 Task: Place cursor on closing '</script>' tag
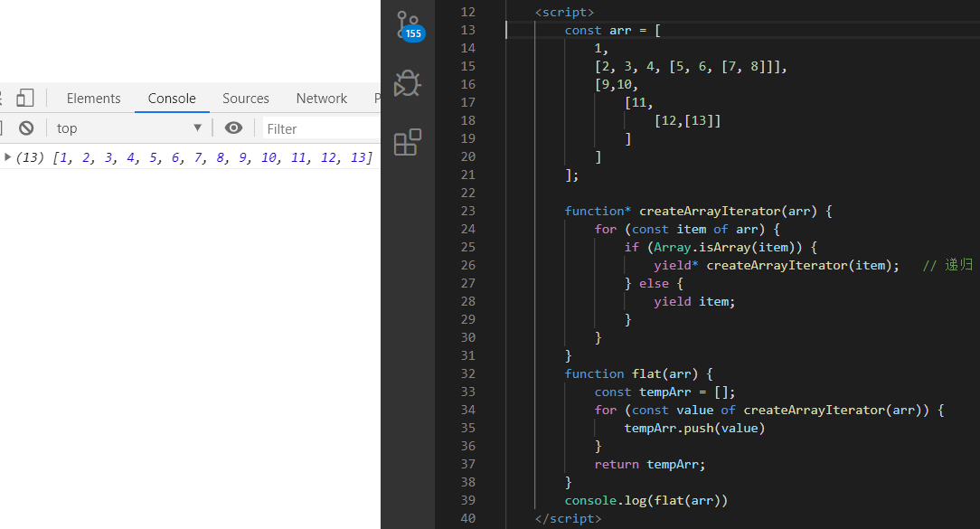568,518
